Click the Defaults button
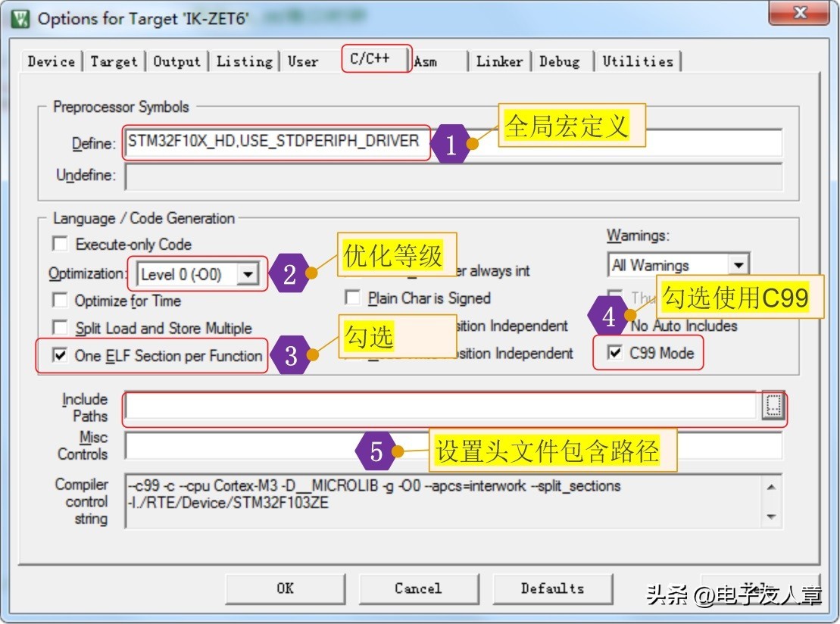 coord(552,589)
